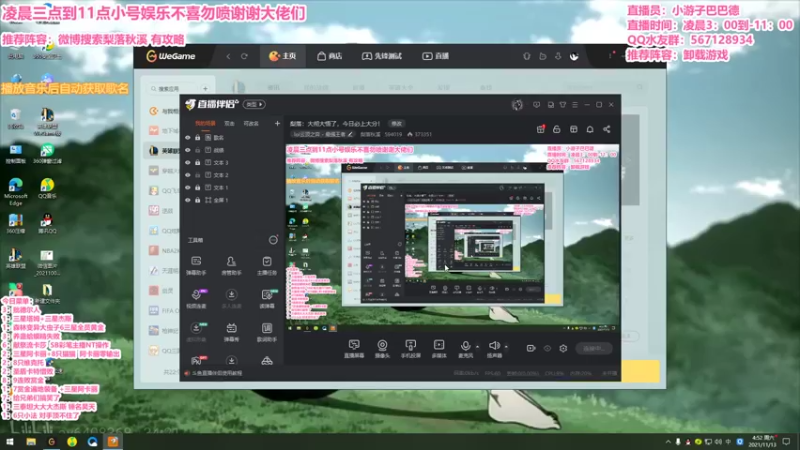Open the third scene tab in 直播伴侣
This screenshot has height=450, width=800.
(x=251, y=123)
